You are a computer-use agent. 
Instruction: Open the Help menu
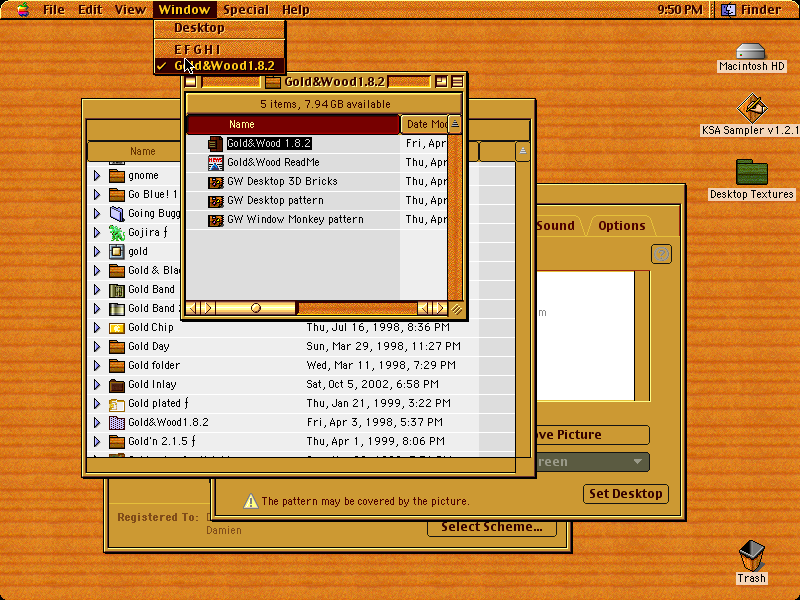295,10
